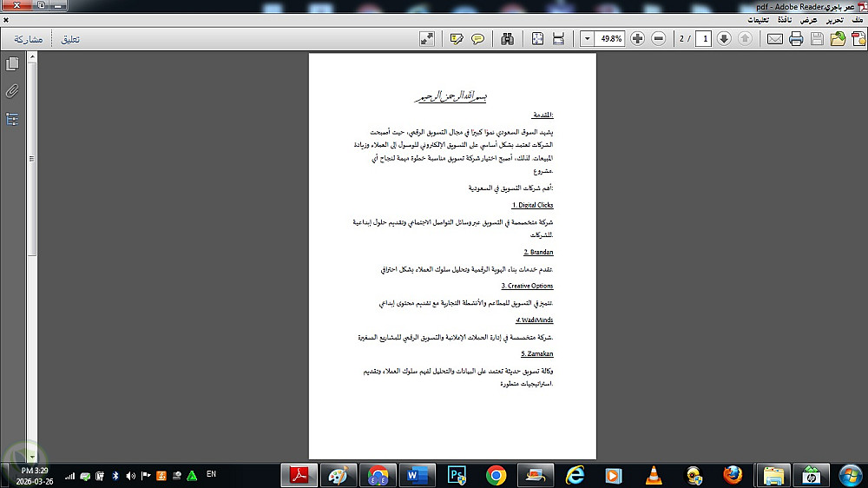
Task: Open the تعليمات (Help) menu
Action: [759, 20]
